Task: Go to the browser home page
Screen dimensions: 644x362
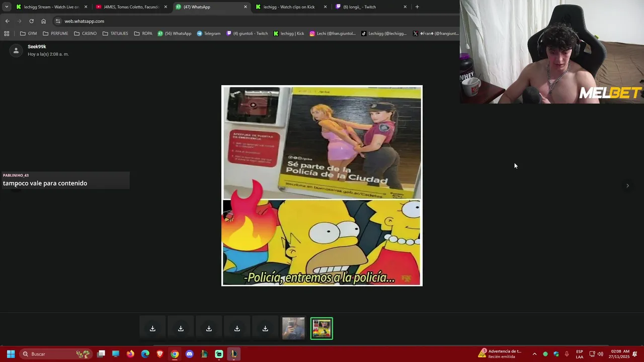Action: pos(43,21)
